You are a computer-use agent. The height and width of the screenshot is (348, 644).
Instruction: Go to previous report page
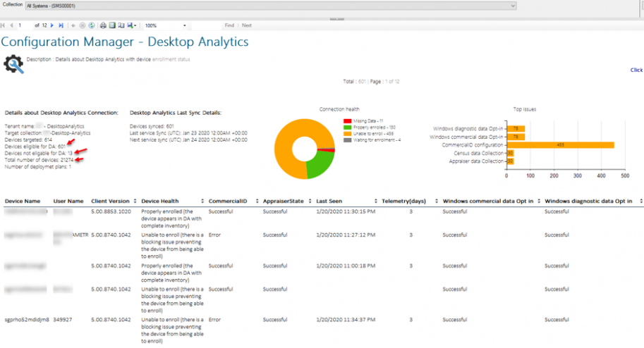click(11, 25)
